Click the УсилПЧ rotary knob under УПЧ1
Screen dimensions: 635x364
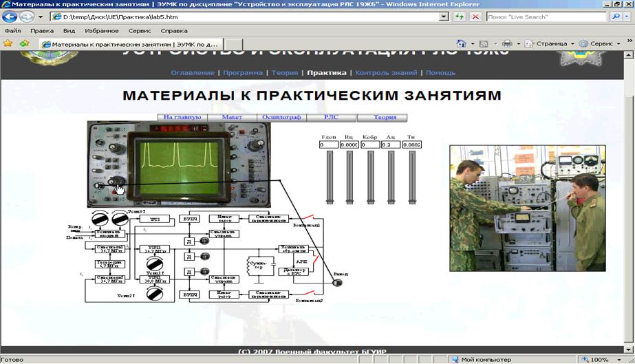point(155,264)
